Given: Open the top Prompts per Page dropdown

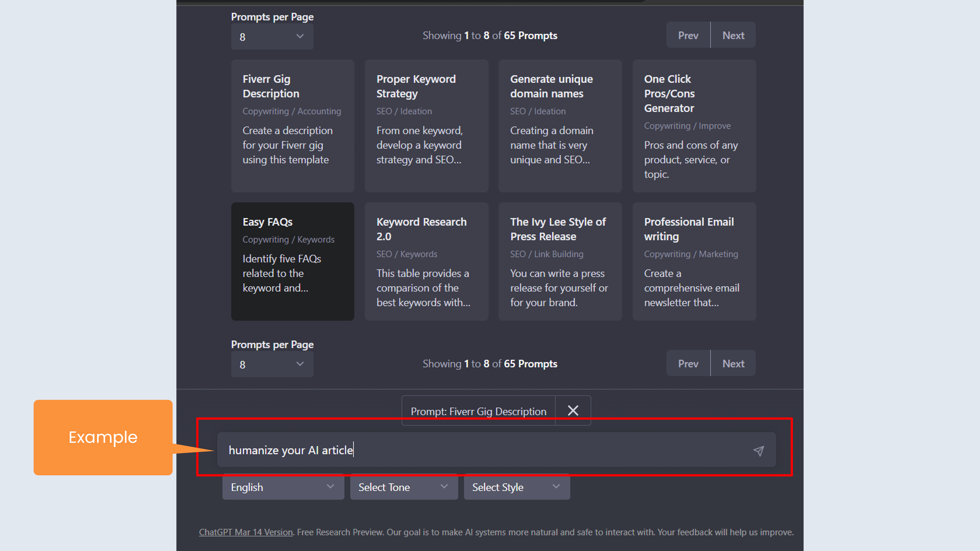Looking at the screenshot, I should click(272, 37).
